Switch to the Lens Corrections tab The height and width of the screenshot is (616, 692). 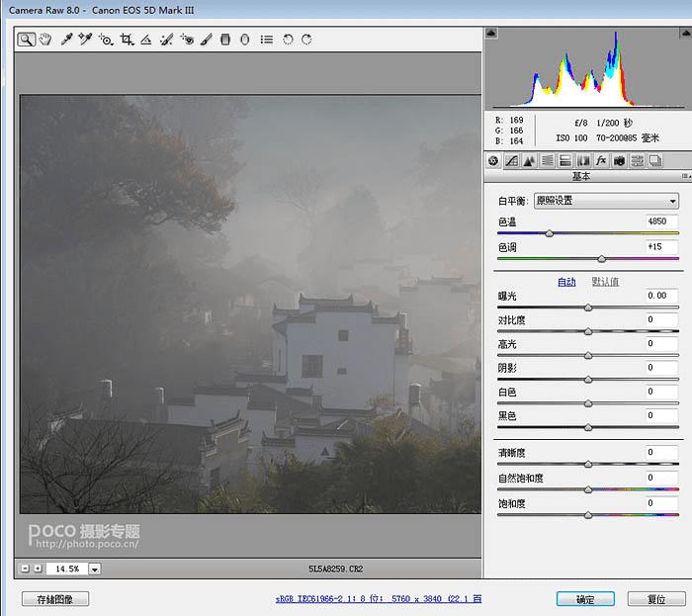(x=583, y=160)
